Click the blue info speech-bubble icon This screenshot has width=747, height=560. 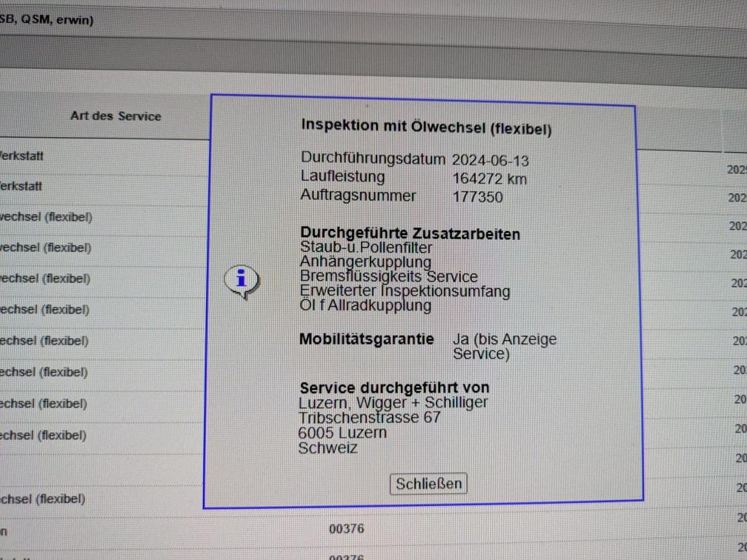click(x=242, y=280)
